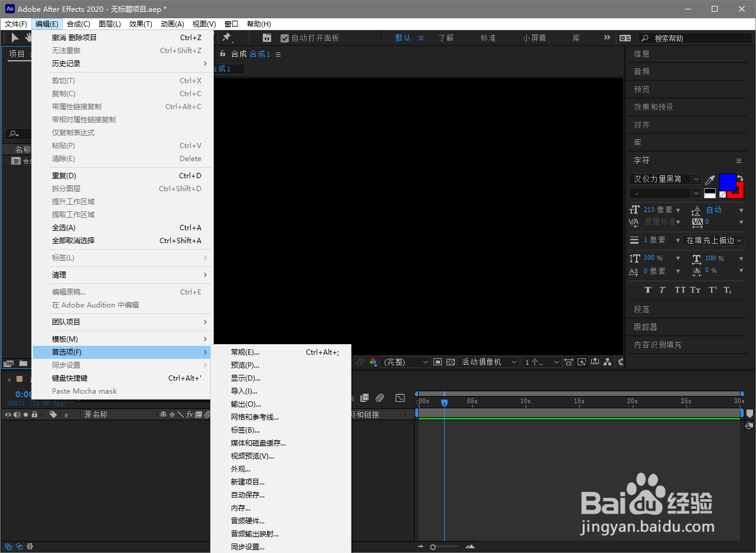Viewport: 756px width, 553px height.
Task: Toggle the viewer lock icon beside 合成
Action: click(x=223, y=54)
